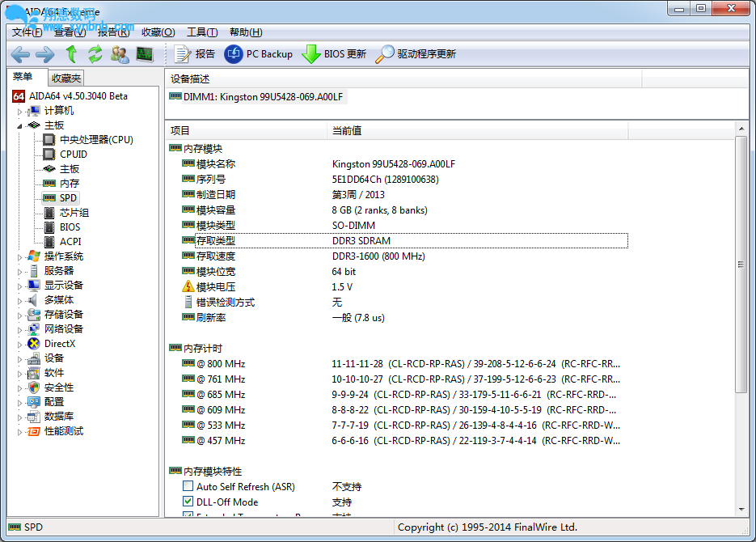The image size is (756, 542).
Task: Select DirectX in the tree
Action: [52, 344]
